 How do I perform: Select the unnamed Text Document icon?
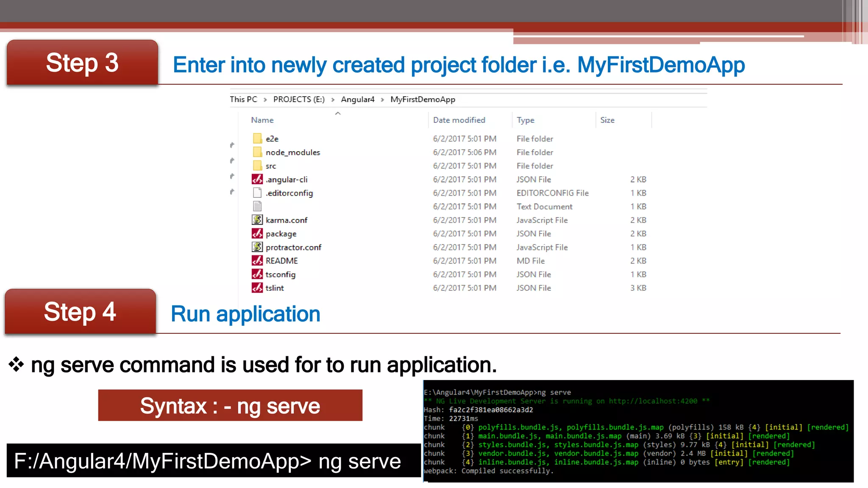click(x=257, y=206)
